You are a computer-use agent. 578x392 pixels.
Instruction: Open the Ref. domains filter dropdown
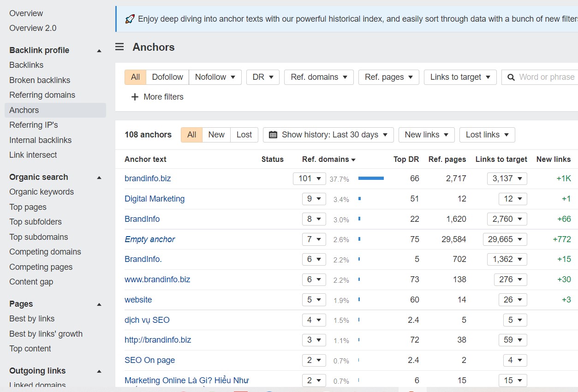(x=319, y=77)
